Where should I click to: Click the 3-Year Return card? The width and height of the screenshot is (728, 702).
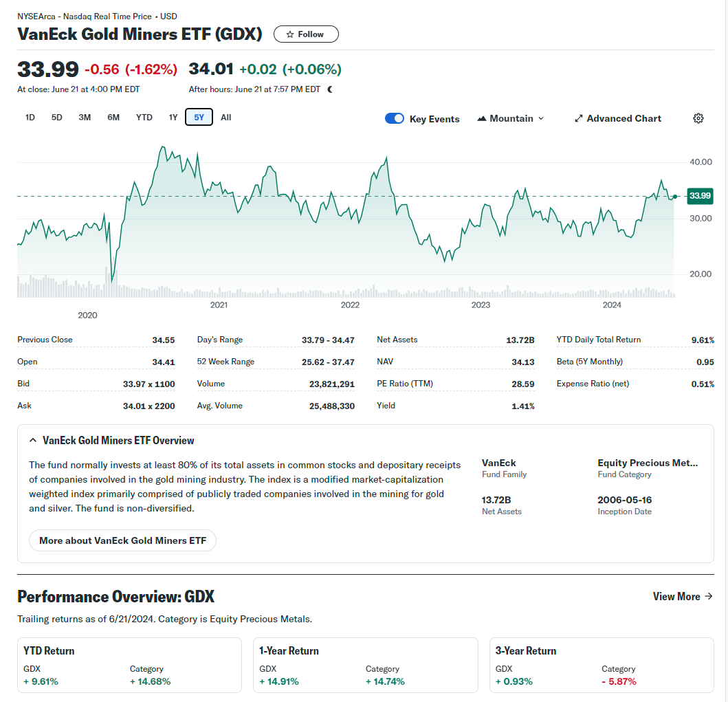click(x=602, y=665)
